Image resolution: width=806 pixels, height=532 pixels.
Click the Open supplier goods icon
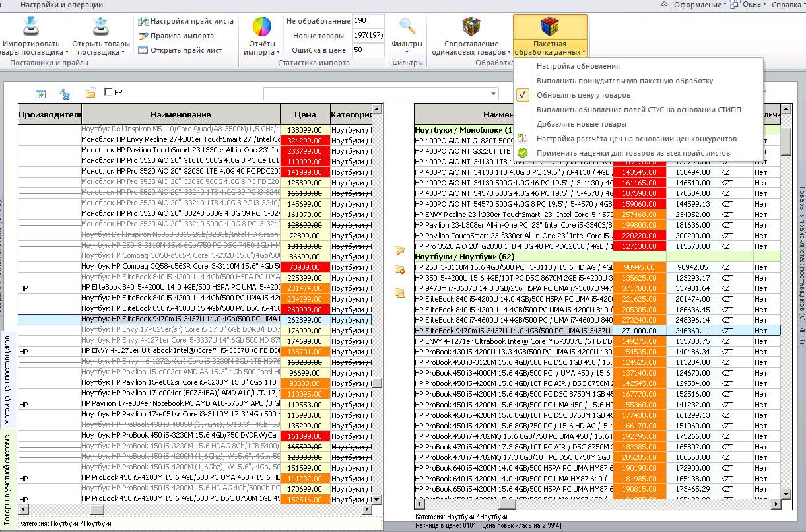[x=100, y=26]
